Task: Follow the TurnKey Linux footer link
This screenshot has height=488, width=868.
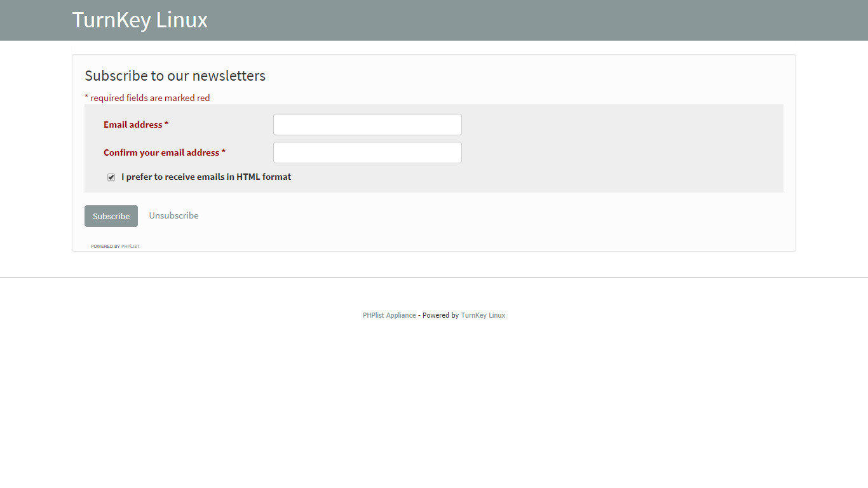Action: (483, 315)
